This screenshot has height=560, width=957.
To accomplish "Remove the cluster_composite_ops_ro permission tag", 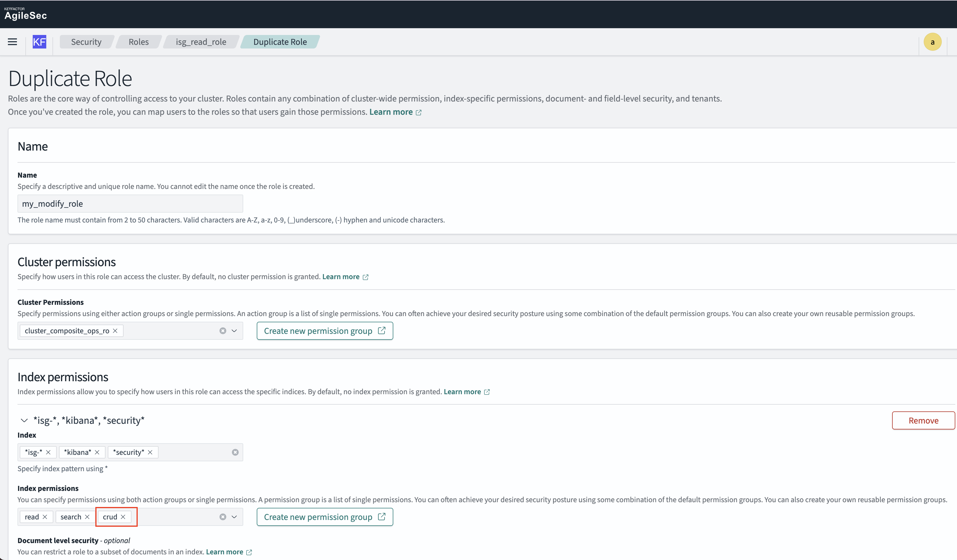I will coord(115,331).
